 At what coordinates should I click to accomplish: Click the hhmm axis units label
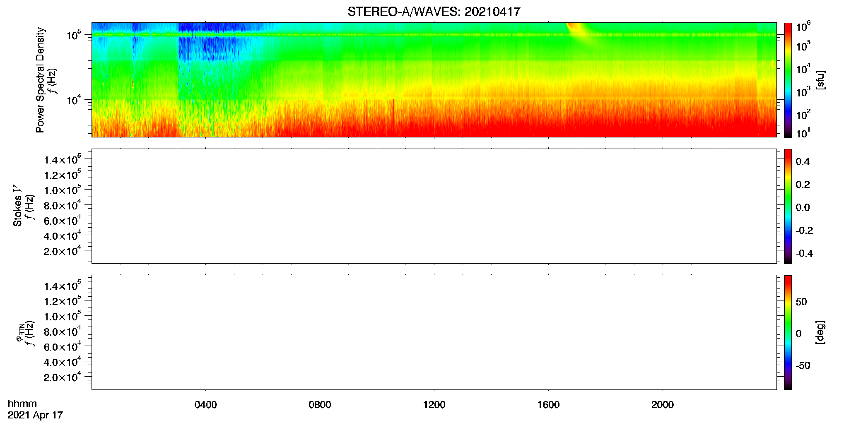point(22,404)
